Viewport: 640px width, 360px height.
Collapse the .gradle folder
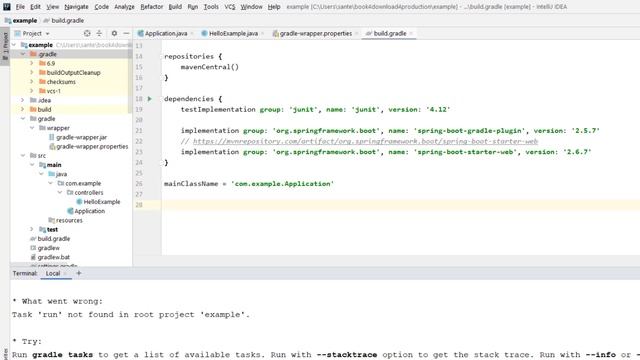[x=23, y=54]
